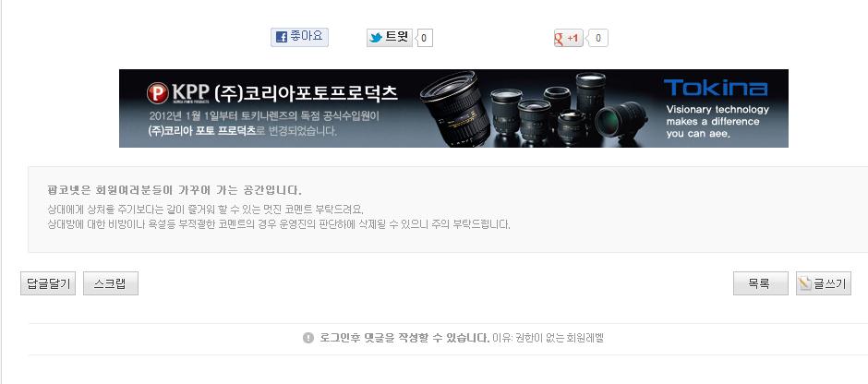Click the group of small lenses image

(568, 110)
